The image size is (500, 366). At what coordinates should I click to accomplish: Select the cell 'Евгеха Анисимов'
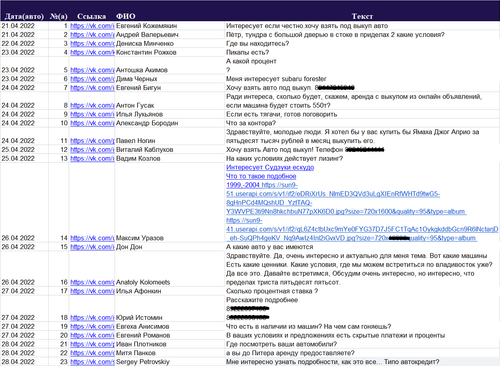[142, 326]
